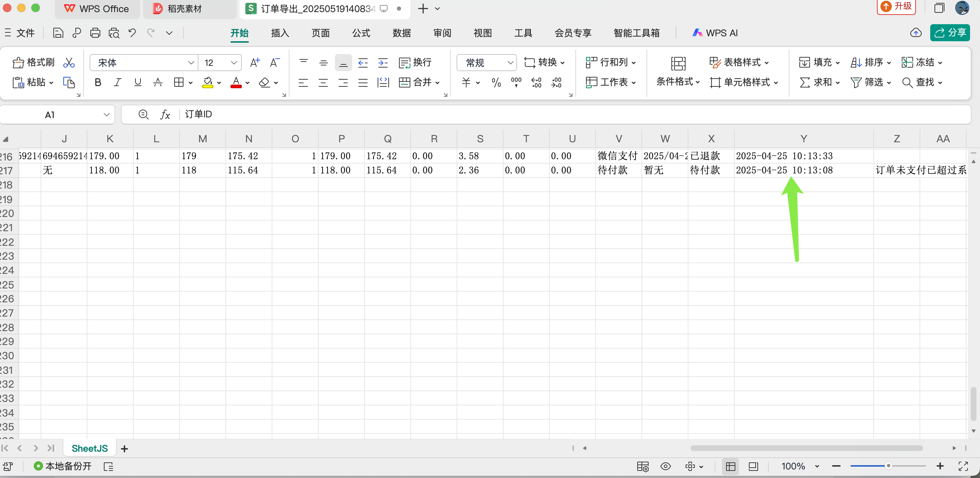Open the Review (审阅) tab
The width and height of the screenshot is (980, 478).
(442, 33)
